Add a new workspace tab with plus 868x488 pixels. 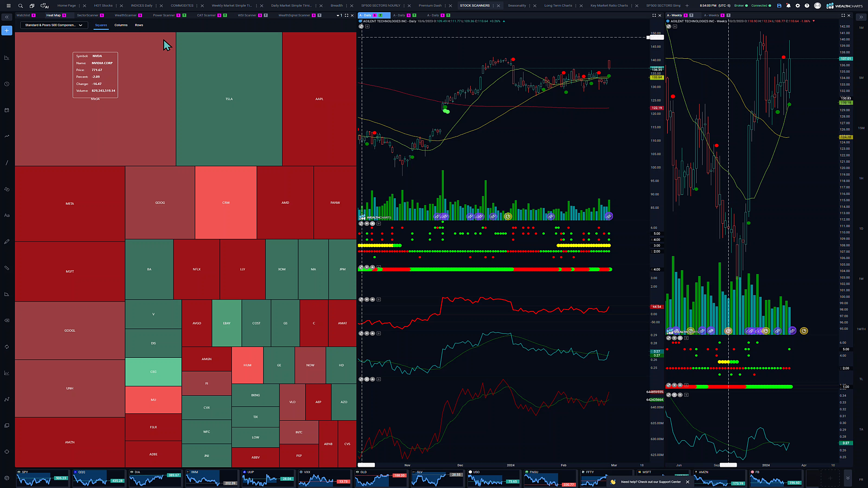point(687,6)
